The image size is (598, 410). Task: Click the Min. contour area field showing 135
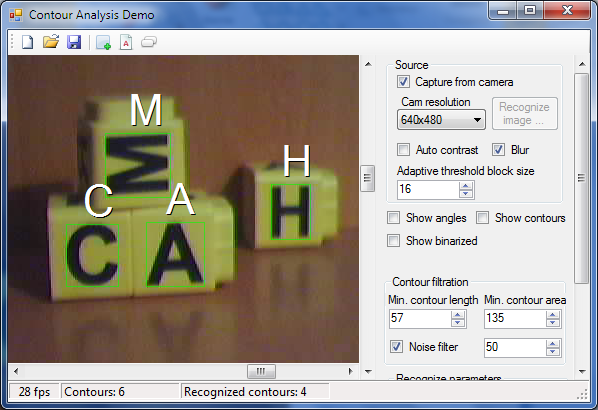click(515, 318)
